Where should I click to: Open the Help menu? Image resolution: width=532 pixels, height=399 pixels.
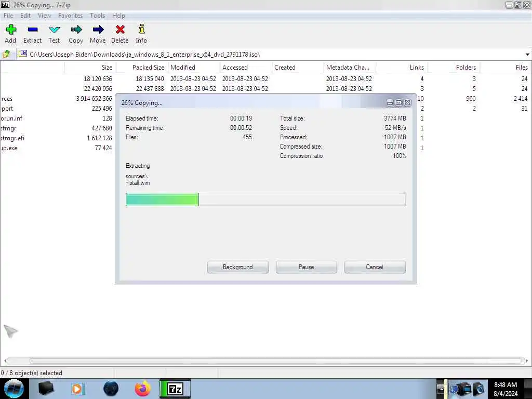(x=118, y=16)
